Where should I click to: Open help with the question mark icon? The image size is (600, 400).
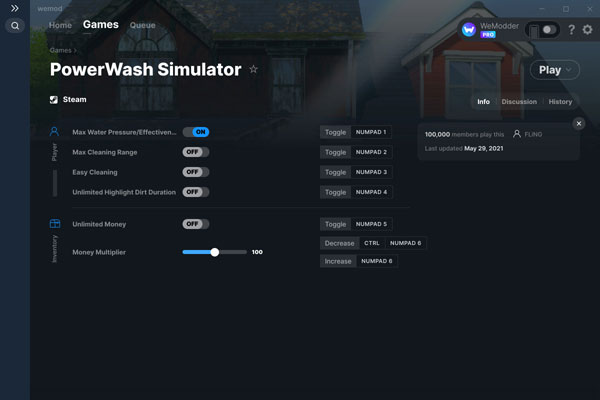click(571, 29)
